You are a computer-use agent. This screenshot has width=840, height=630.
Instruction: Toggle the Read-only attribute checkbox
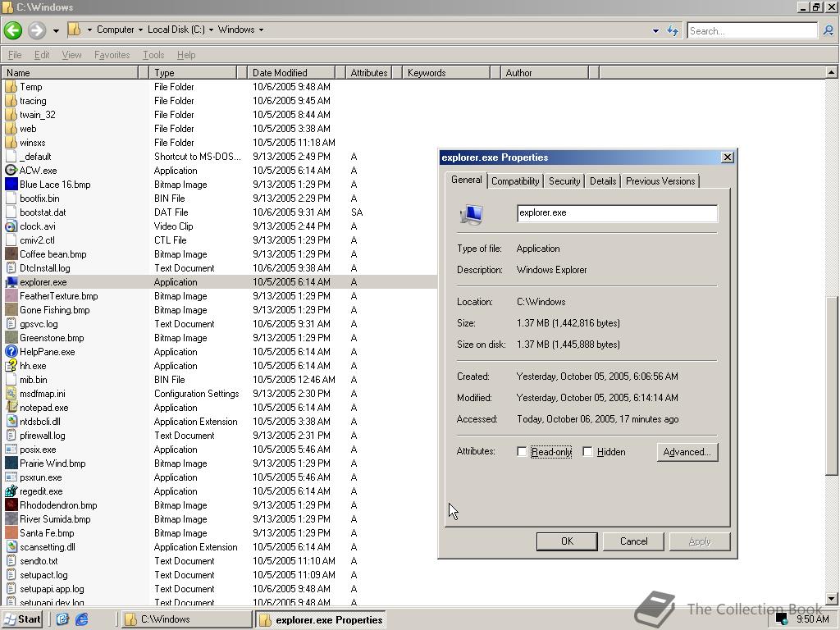(x=522, y=452)
